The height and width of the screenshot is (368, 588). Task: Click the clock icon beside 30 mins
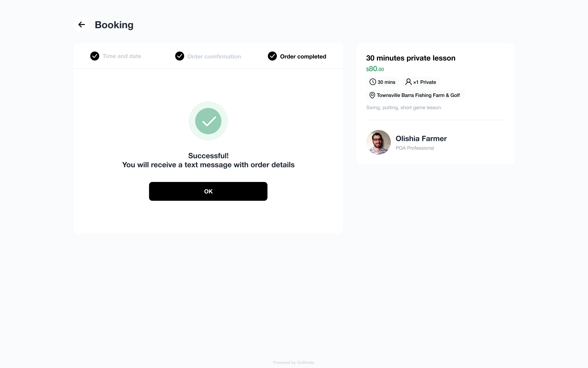point(373,82)
